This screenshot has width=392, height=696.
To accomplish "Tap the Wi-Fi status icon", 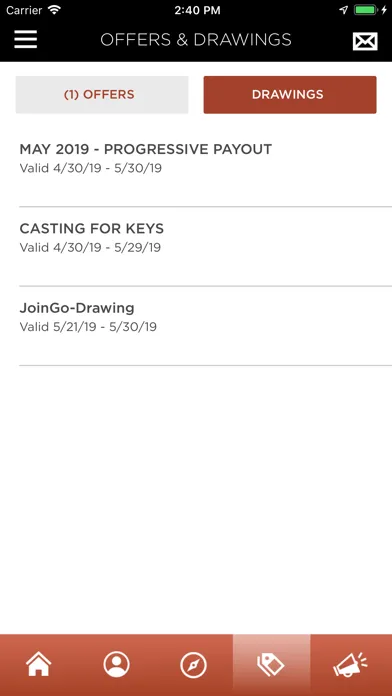I will click(54, 10).
